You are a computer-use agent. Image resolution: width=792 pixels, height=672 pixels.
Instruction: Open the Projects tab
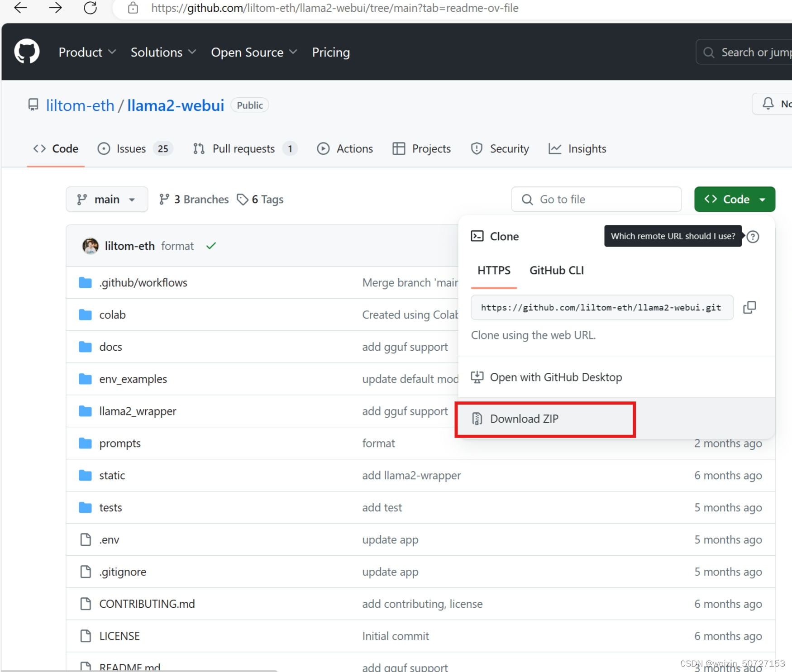click(422, 149)
